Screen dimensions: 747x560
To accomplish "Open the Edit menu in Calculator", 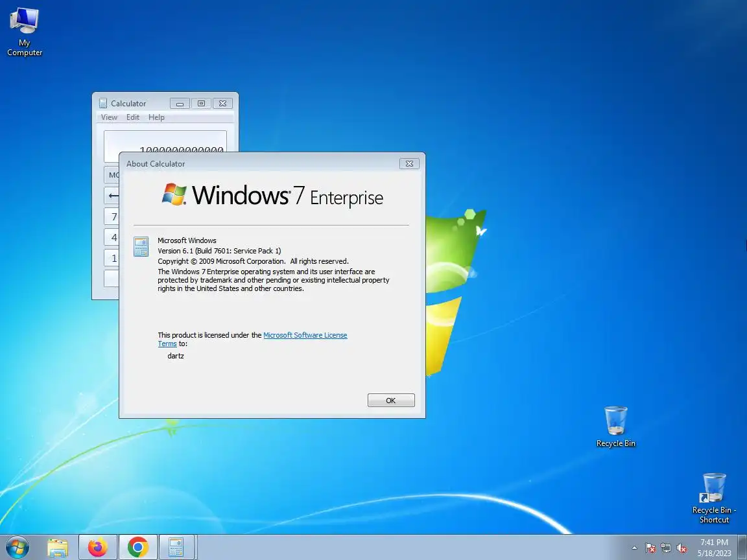I will click(x=133, y=117).
